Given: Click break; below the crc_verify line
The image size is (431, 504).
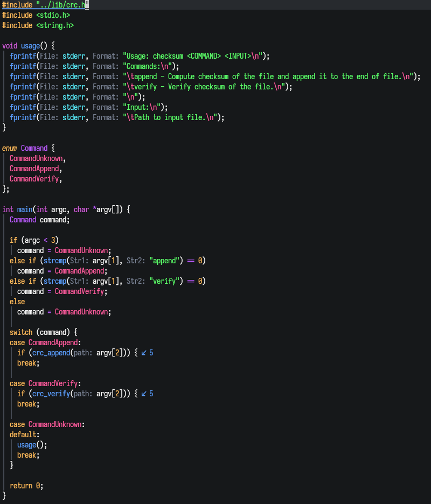Looking at the screenshot, I should point(29,404).
